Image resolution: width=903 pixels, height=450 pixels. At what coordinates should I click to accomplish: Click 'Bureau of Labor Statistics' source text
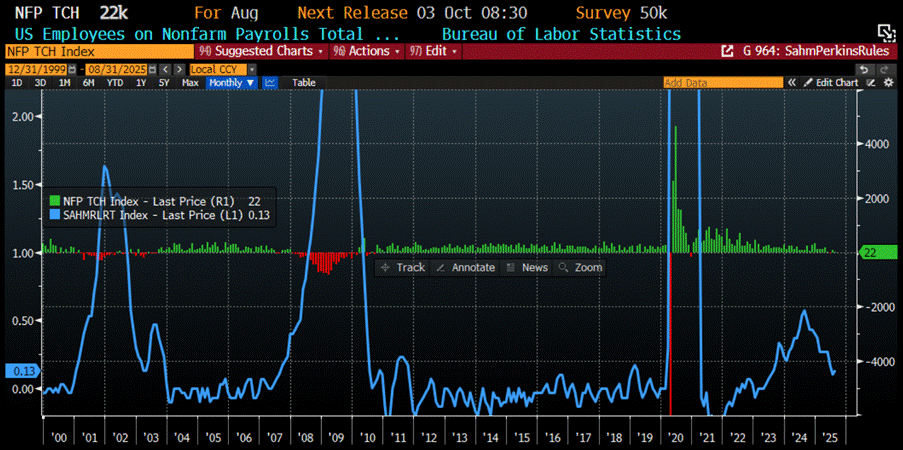(561, 34)
